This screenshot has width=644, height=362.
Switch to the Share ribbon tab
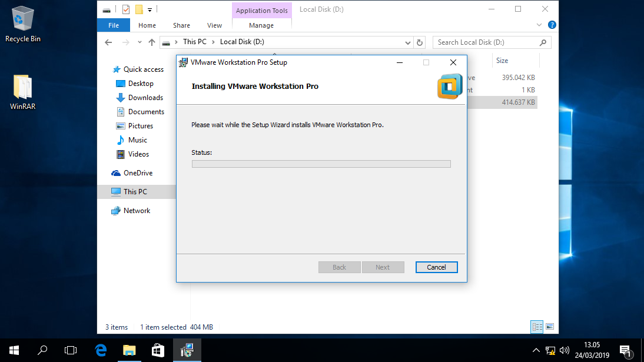[181, 25]
